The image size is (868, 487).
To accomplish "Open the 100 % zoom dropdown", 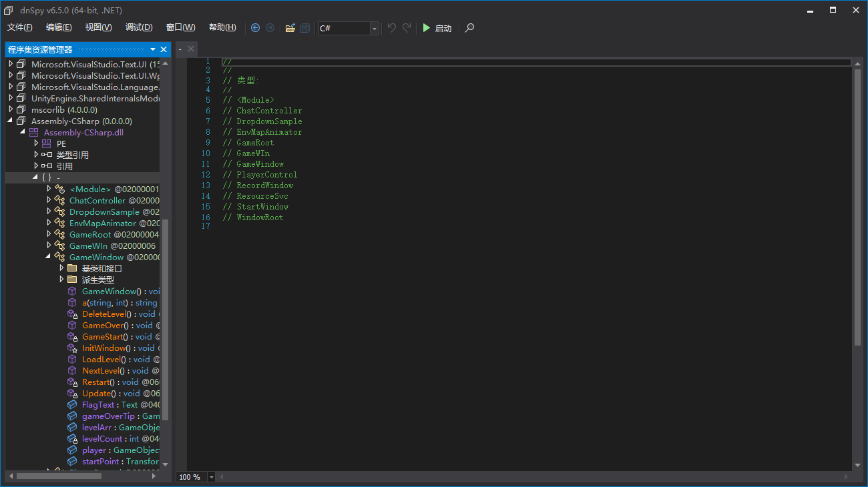I will 212,477.
